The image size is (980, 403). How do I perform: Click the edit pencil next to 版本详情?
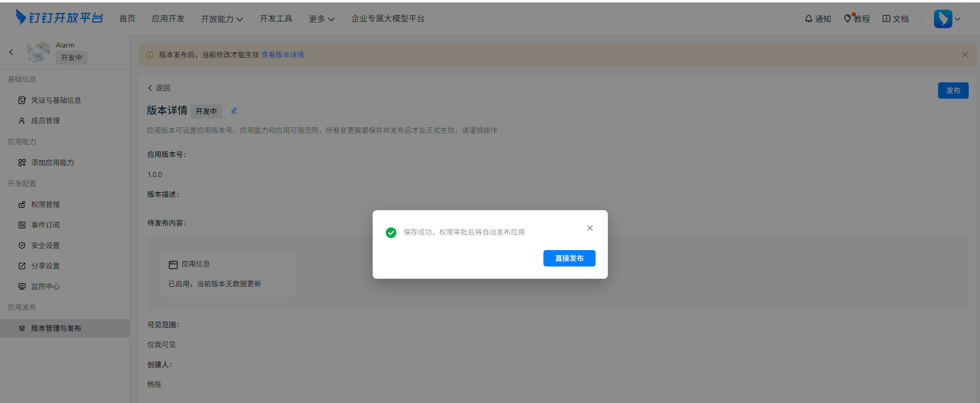point(234,110)
